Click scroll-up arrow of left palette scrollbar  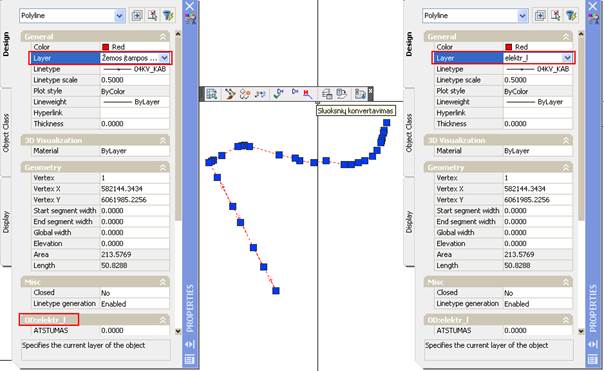[178, 34]
